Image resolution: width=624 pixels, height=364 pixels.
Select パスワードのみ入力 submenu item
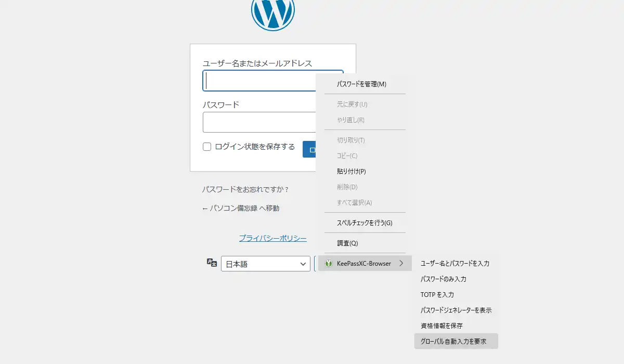pos(456,279)
